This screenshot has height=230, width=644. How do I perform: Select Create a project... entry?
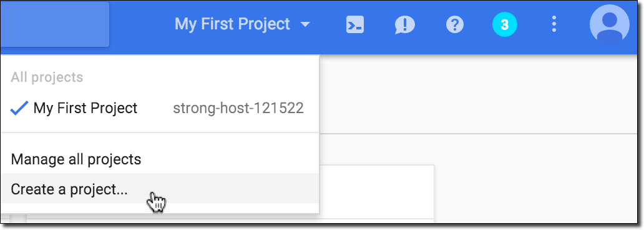pyautogui.click(x=160, y=189)
